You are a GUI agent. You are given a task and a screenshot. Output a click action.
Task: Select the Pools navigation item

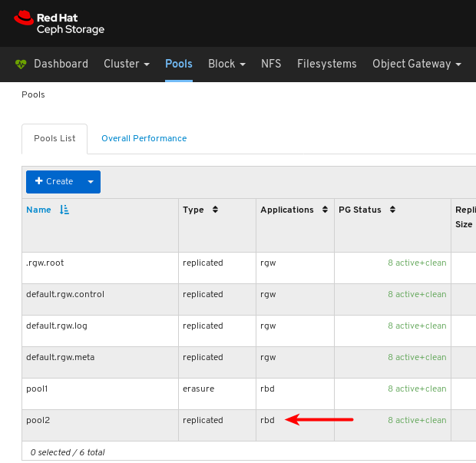pyautogui.click(x=179, y=64)
